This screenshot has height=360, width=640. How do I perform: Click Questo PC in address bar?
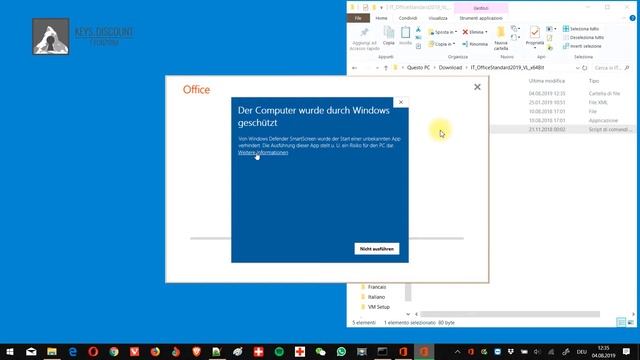point(418,67)
